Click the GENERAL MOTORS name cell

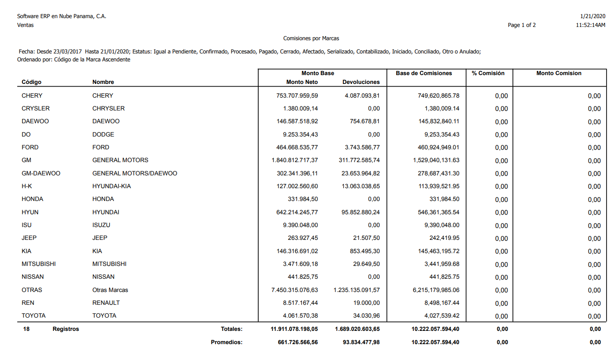120,160
